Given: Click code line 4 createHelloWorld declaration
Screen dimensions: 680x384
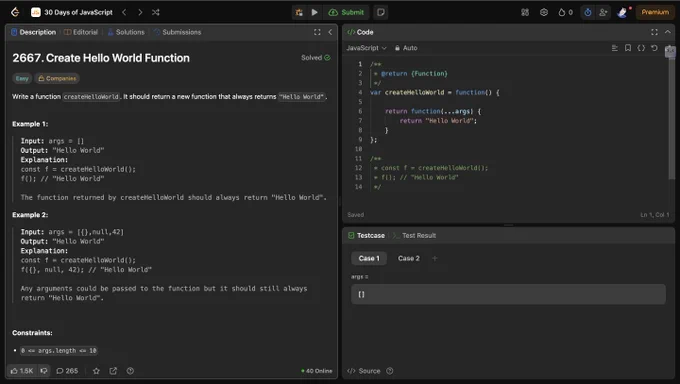Looking at the screenshot, I should click(435, 92).
